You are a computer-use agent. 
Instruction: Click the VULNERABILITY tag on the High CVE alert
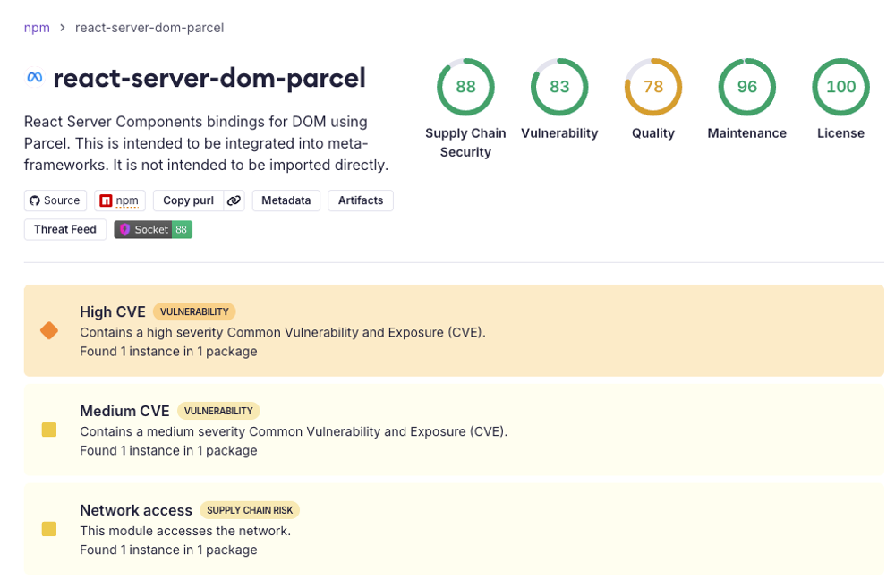pyautogui.click(x=195, y=311)
